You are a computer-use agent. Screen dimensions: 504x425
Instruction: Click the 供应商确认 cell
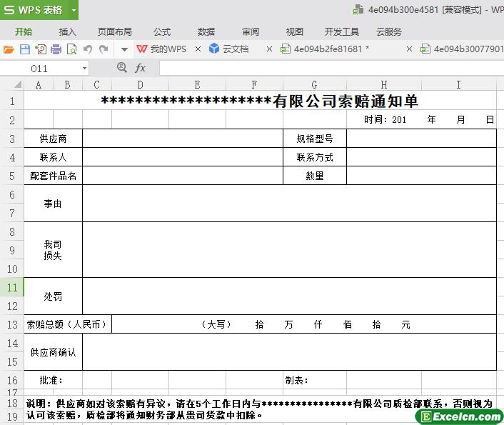53,352
